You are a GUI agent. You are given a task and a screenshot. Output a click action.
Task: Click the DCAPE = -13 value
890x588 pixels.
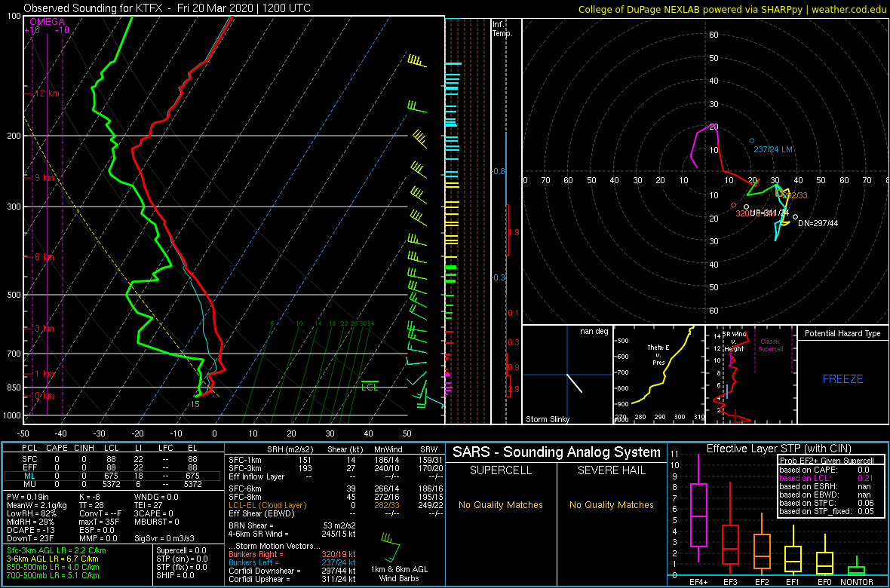[32, 531]
